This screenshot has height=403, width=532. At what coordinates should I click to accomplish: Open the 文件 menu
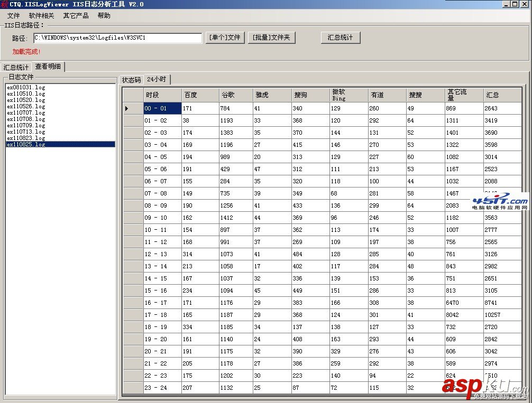pos(14,16)
